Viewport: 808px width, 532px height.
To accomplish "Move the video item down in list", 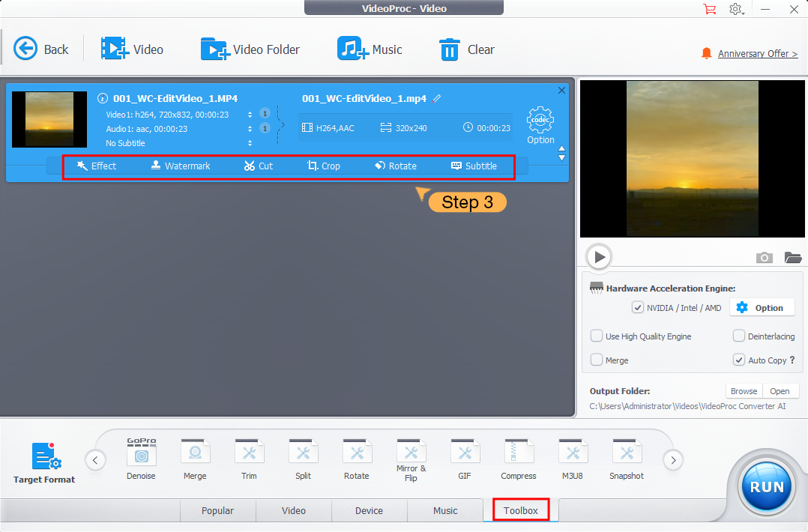I will (561, 157).
